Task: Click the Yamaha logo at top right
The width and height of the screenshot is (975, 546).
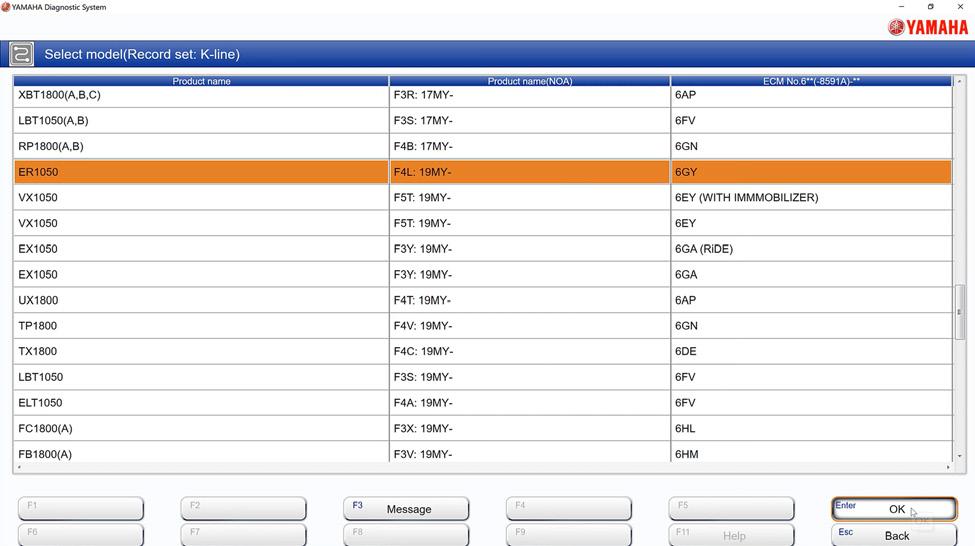Action: (x=927, y=27)
